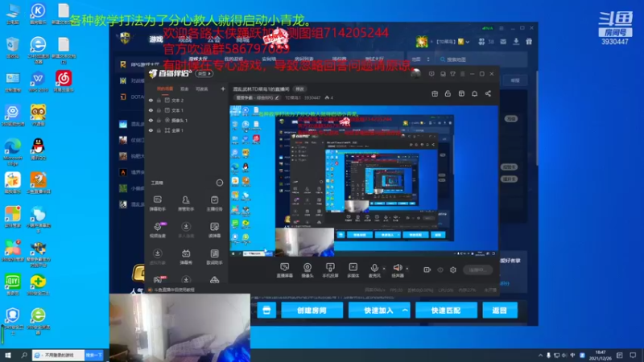Click the microphone icon in streaming app

374,268
